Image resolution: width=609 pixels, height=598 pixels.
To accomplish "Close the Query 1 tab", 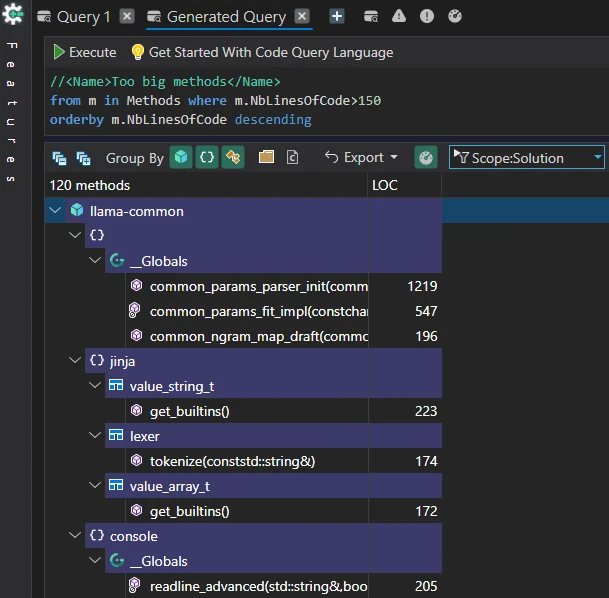I will click(127, 16).
